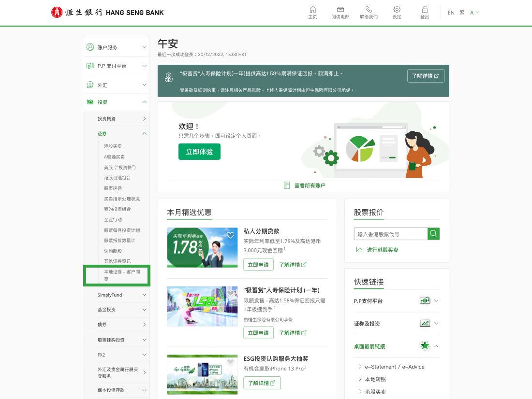Click the P.P 支付平台 sidebar icon
The height and width of the screenshot is (399, 532).
(x=90, y=66)
